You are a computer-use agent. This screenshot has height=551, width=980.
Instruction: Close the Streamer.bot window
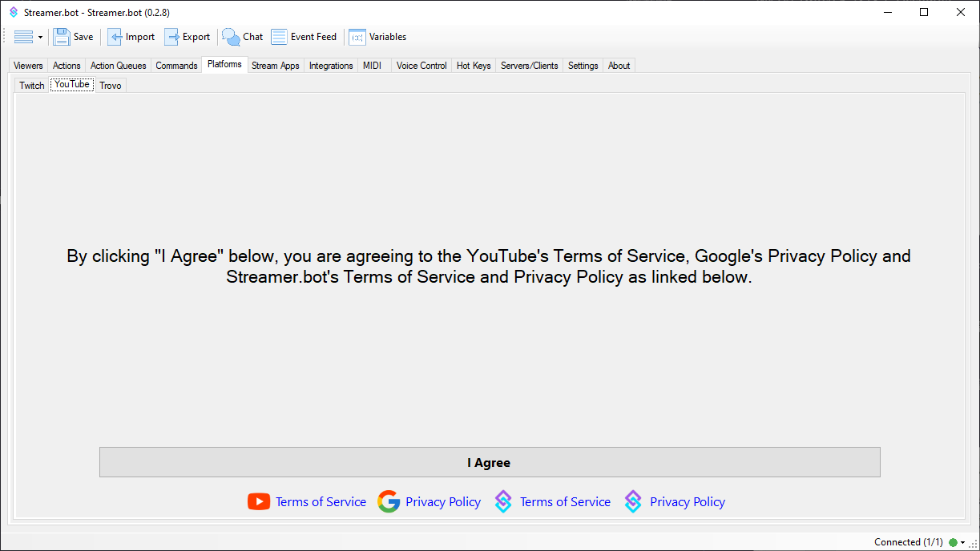pyautogui.click(x=961, y=12)
